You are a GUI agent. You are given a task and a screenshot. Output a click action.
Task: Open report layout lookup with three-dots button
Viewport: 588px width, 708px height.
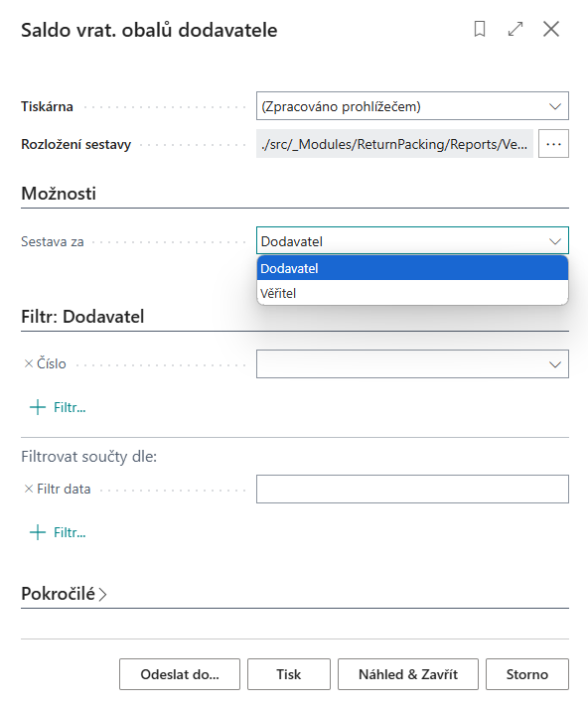pyautogui.click(x=553, y=144)
